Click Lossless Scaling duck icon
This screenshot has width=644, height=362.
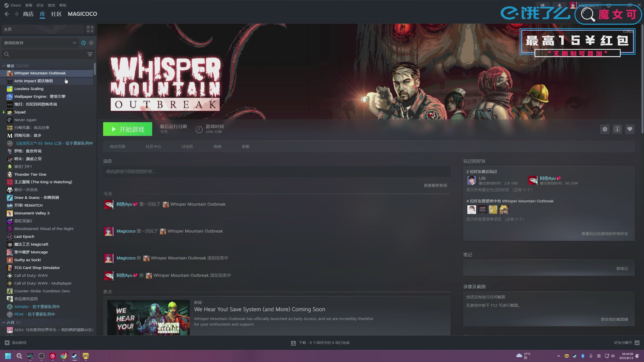click(x=10, y=89)
